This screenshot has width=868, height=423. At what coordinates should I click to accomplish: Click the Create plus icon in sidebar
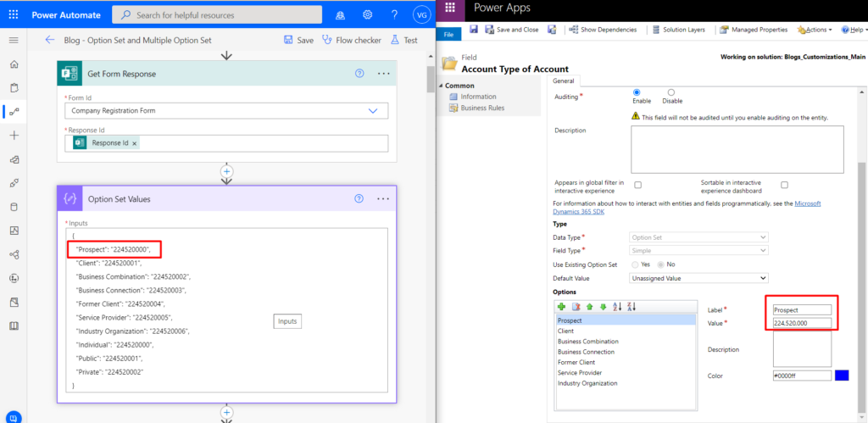(14, 136)
